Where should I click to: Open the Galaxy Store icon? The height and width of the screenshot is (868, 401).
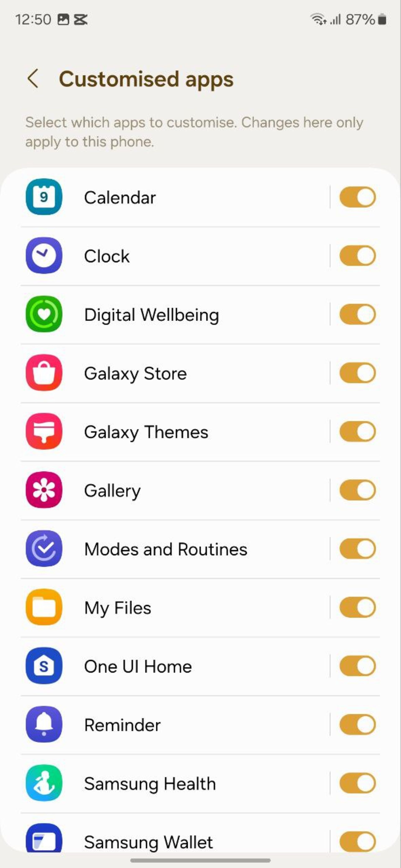click(44, 373)
